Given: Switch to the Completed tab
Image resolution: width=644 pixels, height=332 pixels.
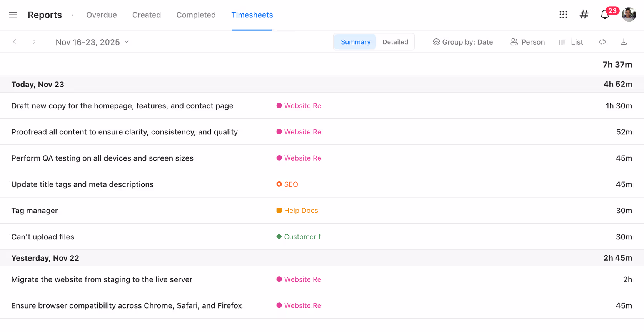Looking at the screenshot, I should [196, 15].
